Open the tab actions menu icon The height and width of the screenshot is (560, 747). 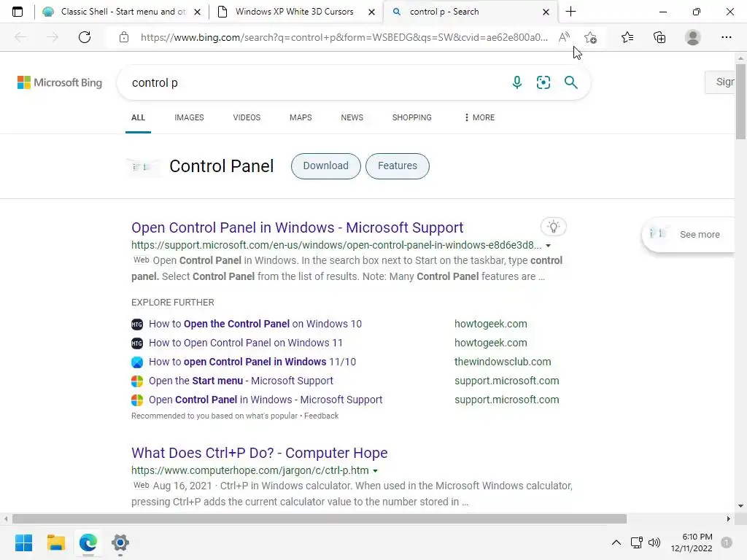tap(18, 12)
